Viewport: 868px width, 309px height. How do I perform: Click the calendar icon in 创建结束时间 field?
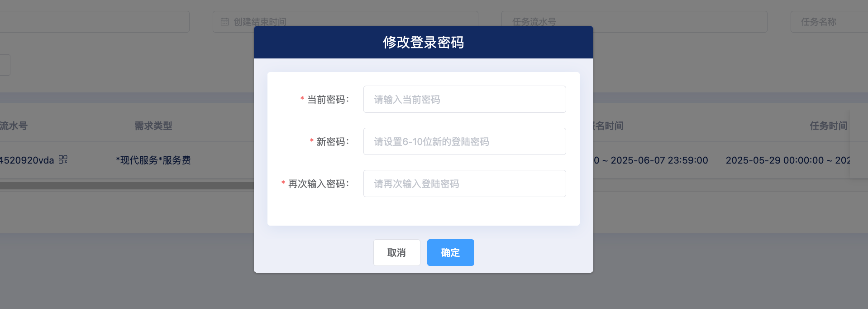(x=224, y=22)
